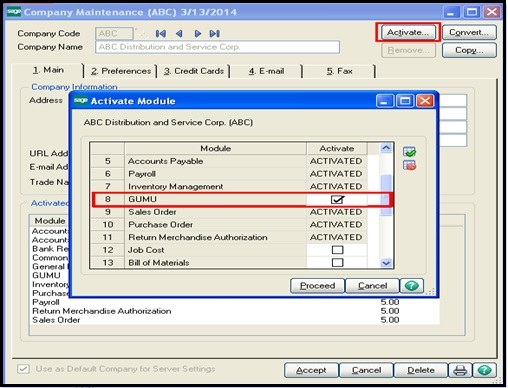The height and width of the screenshot is (388, 508).
Task: Minimize the Activate Module dialog
Action: [x=385, y=101]
